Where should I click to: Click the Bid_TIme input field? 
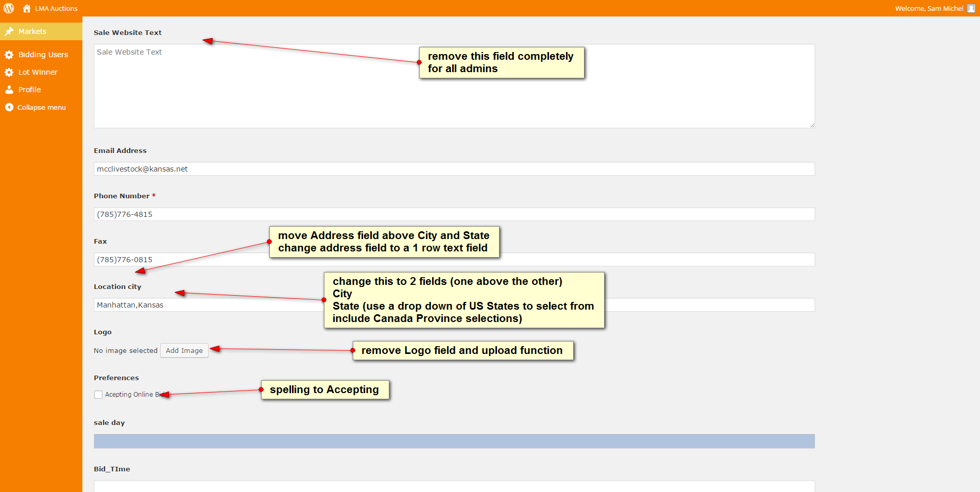(x=454, y=486)
